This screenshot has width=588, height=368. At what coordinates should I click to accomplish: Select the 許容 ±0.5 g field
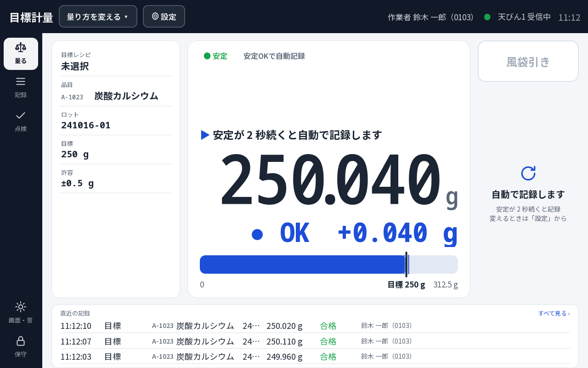(x=116, y=179)
